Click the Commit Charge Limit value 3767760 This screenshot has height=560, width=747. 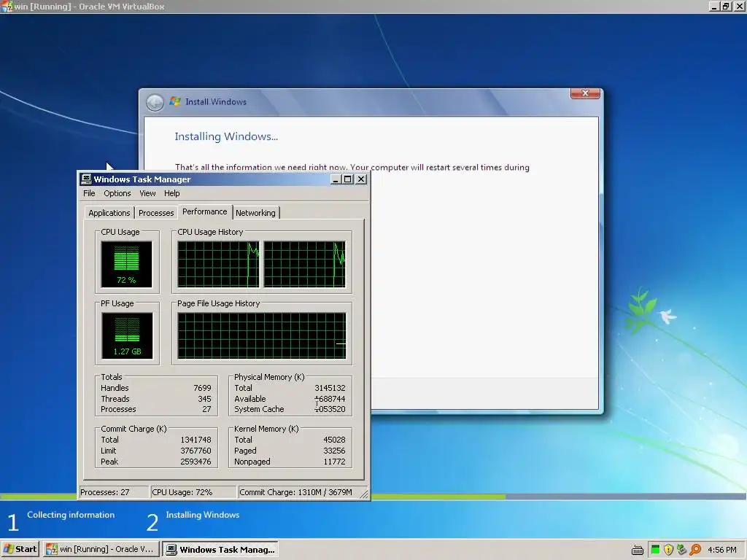[196, 451]
